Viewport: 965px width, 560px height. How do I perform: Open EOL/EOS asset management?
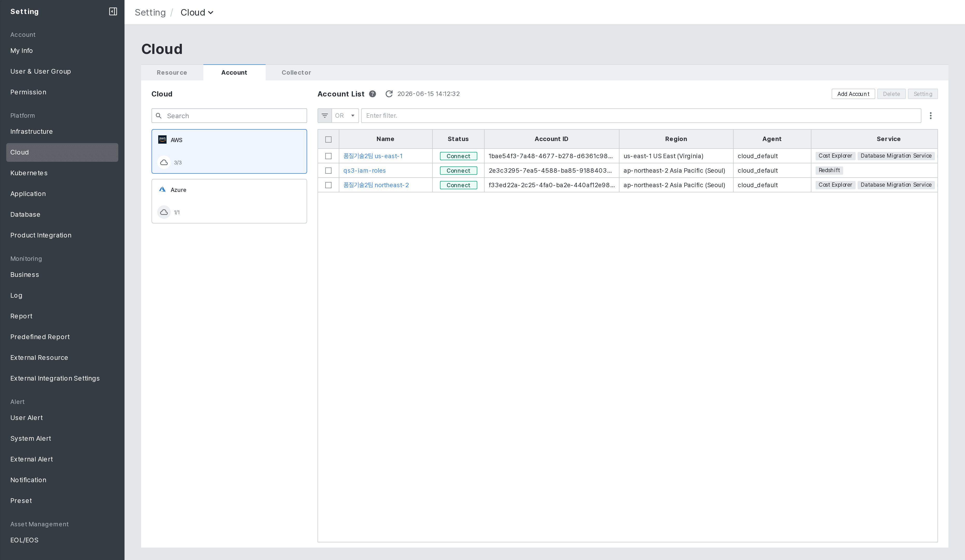(62, 540)
